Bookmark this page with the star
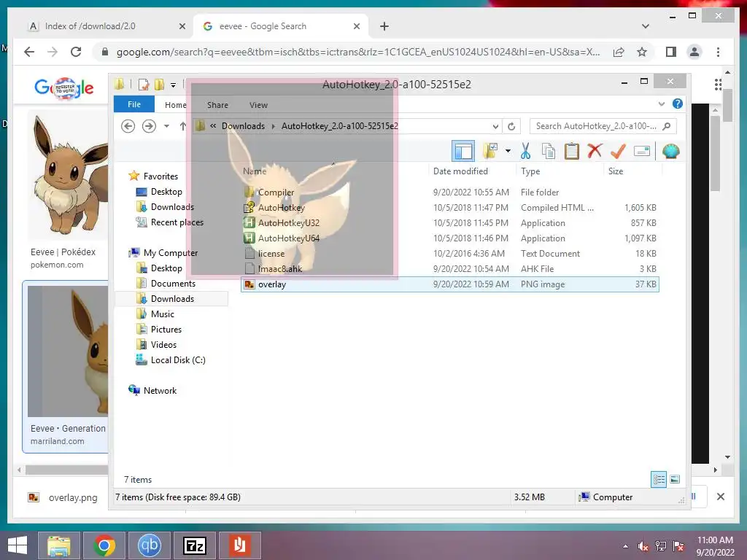Screen dimensions: 747x560 coord(642,52)
